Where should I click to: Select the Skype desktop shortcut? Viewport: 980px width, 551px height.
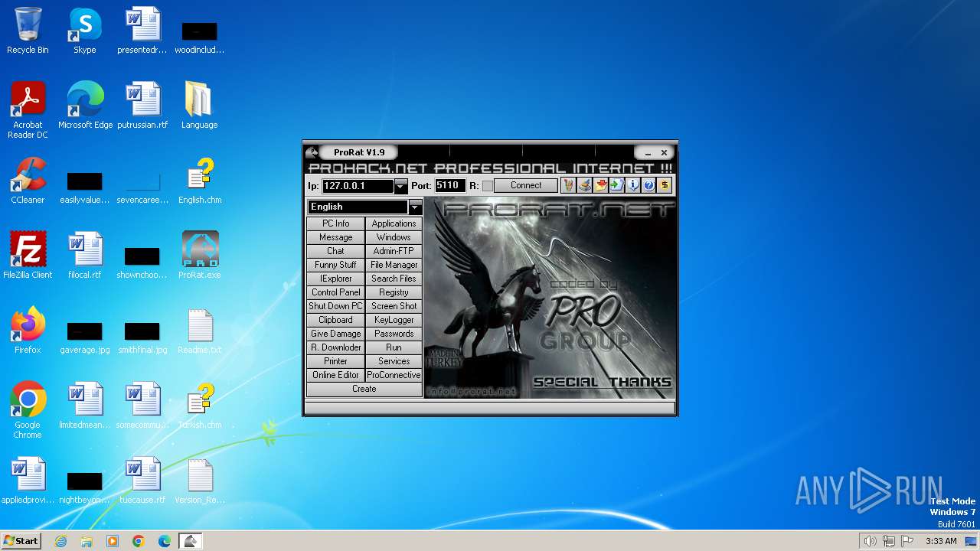[85, 31]
